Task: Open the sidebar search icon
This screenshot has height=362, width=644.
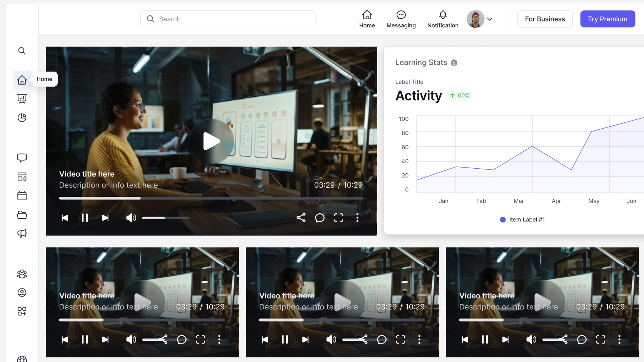Action: coord(22,51)
